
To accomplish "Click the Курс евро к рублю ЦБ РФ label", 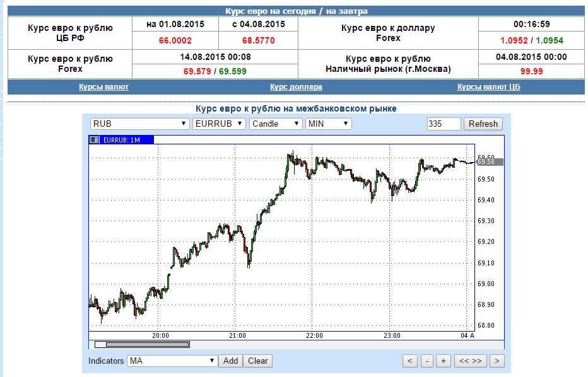I will pos(70,33).
